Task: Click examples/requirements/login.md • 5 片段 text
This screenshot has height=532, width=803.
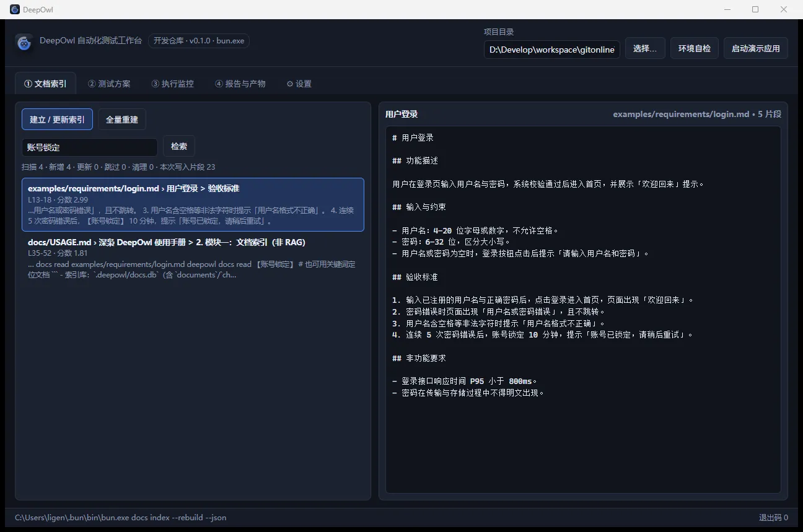Action: 697,114
